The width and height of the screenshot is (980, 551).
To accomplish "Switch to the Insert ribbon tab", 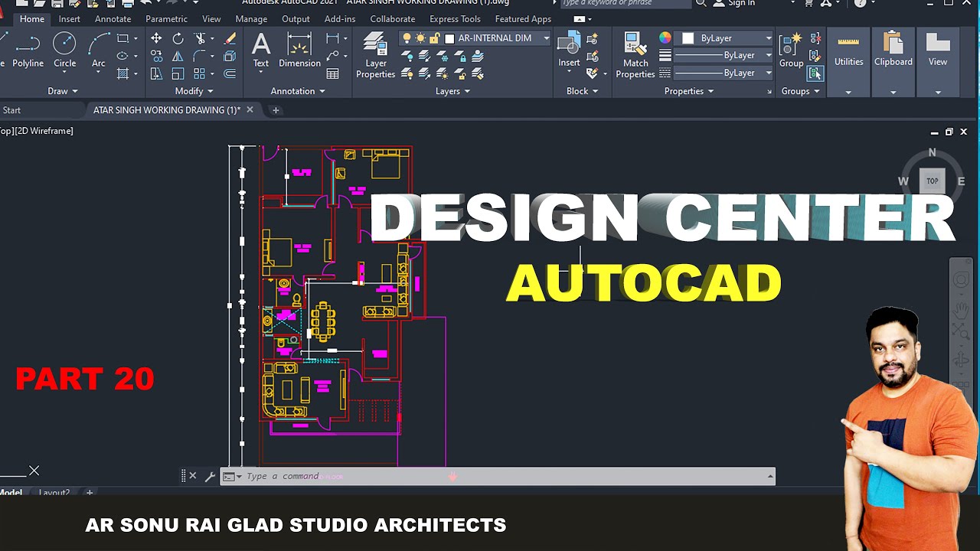I will [x=69, y=19].
